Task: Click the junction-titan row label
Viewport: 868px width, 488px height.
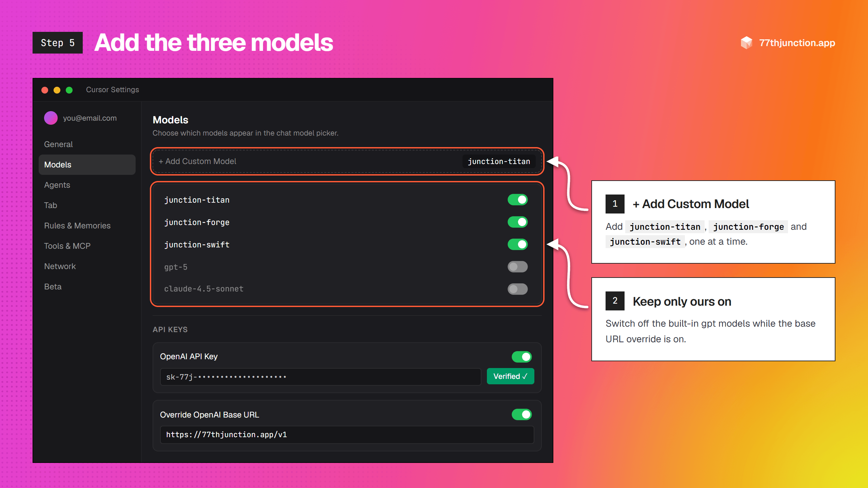Action: pyautogui.click(x=197, y=200)
